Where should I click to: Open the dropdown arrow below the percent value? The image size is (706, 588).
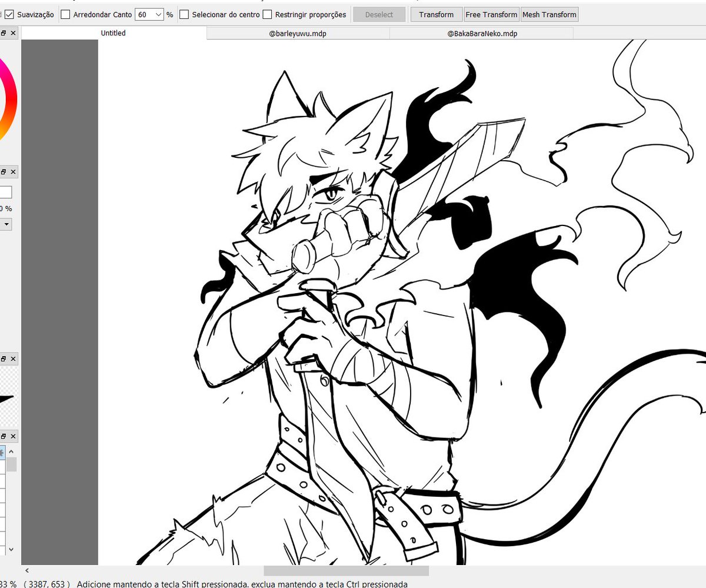click(7, 224)
